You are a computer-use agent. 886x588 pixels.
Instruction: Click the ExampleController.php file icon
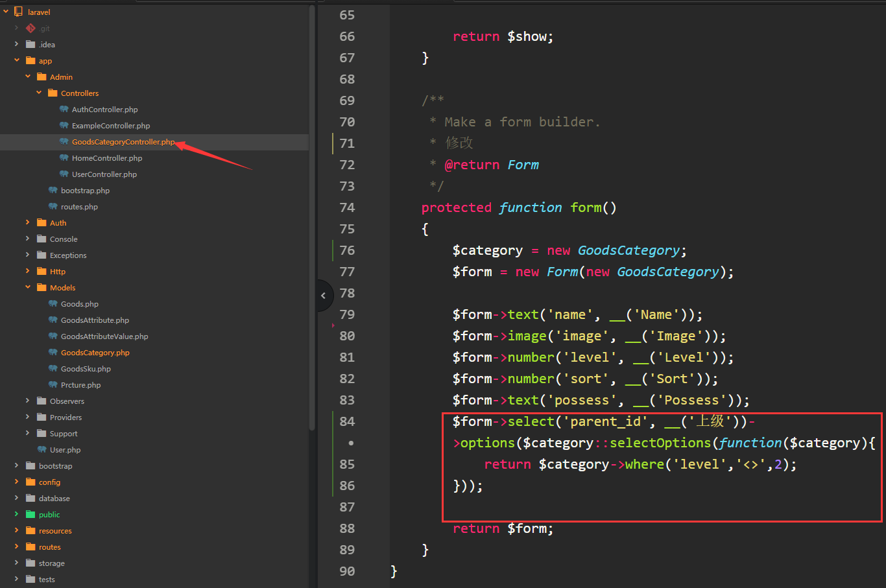(64, 125)
